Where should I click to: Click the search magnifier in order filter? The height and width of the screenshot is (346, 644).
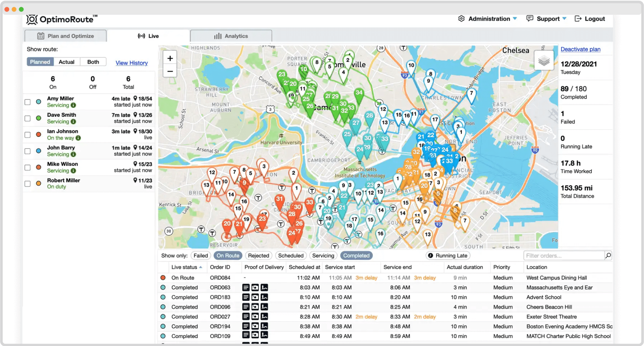point(608,256)
